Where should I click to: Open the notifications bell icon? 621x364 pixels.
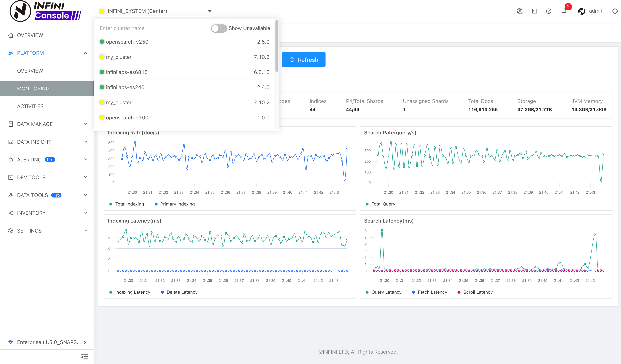click(x=564, y=11)
